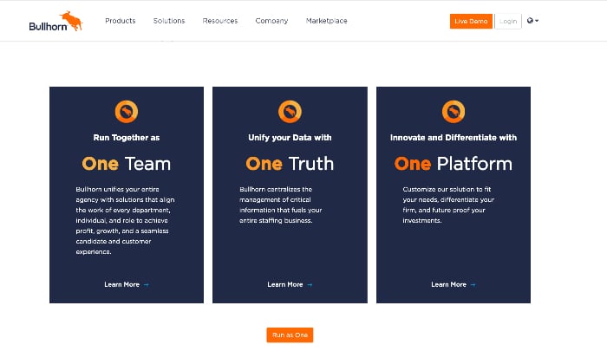The width and height of the screenshot is (607, 364).
Task: Click the Login button
Action: pos(508,22)
